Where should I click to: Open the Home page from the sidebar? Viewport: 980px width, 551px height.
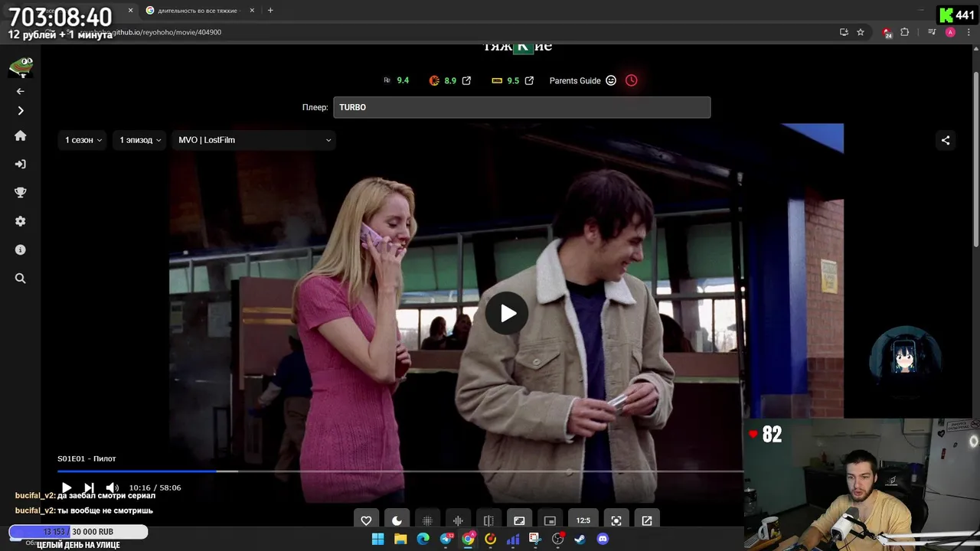[x=21, y=135]
